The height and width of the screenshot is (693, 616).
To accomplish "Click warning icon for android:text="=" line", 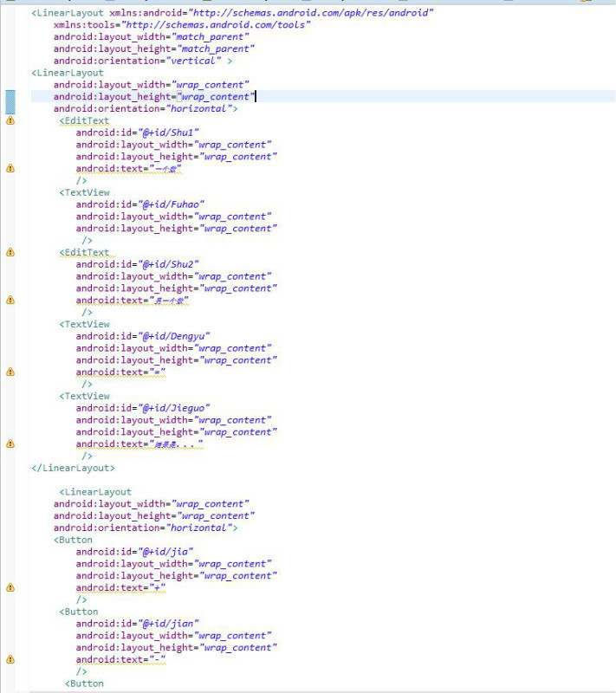I will tap(10, 372).
